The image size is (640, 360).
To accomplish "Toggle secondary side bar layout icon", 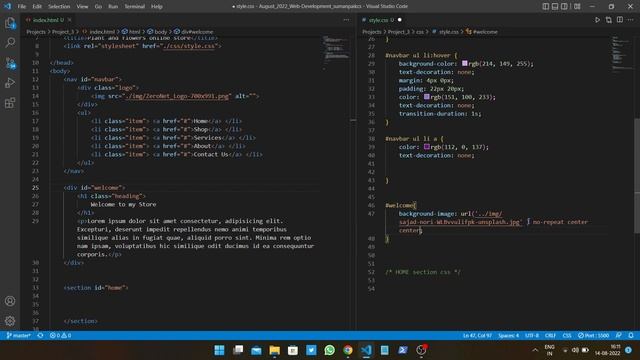I will coord(564,6).
